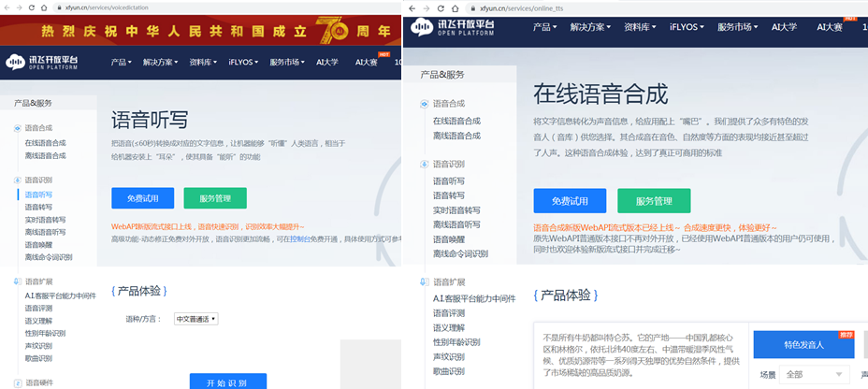Open AI大赛 in the right navbar
This screenshot has height=389, width=868.
pyautogui.click(x=830, y=27)
